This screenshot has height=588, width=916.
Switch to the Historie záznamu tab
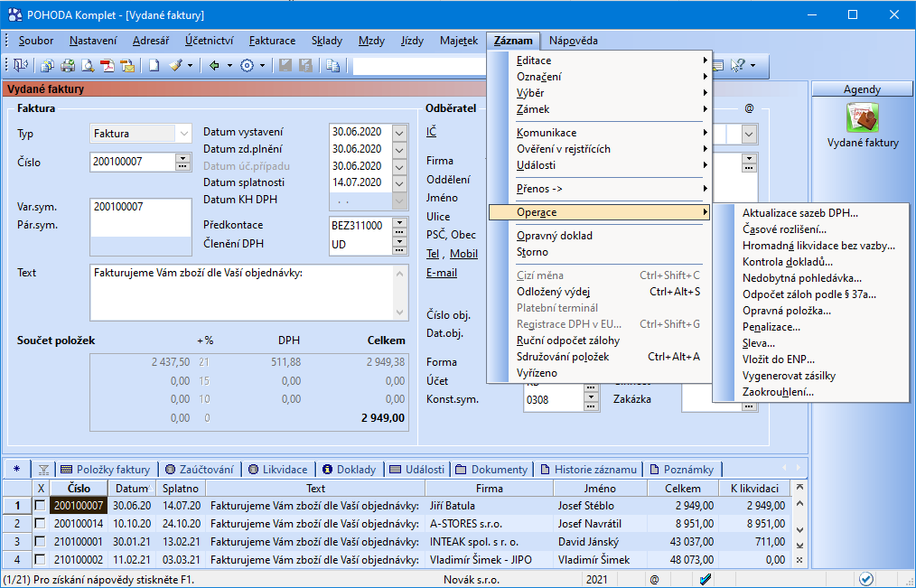click(588, 470)
